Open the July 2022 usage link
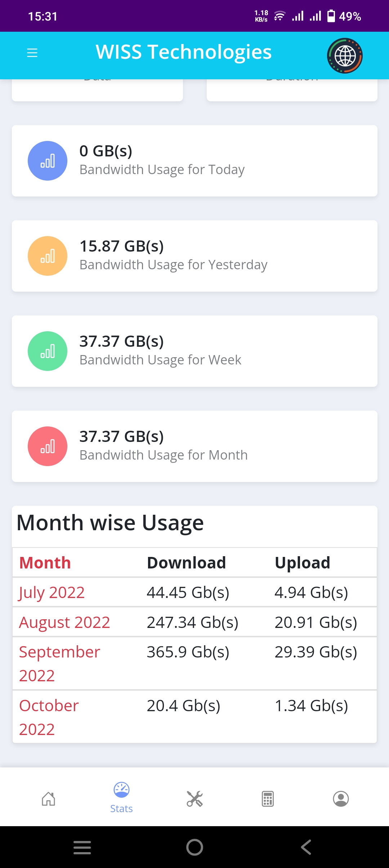The height and width of the screenshot is (868, 389). (x=52, y=593)
